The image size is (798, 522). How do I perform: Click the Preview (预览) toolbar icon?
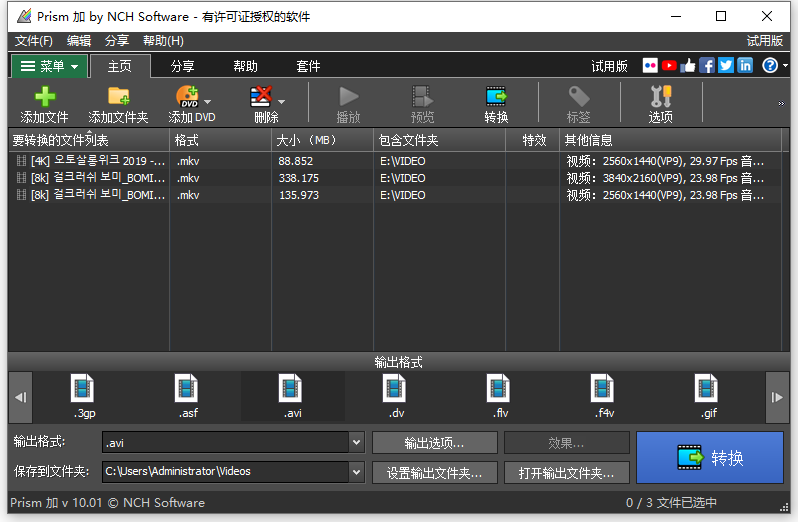click(422, 96)
